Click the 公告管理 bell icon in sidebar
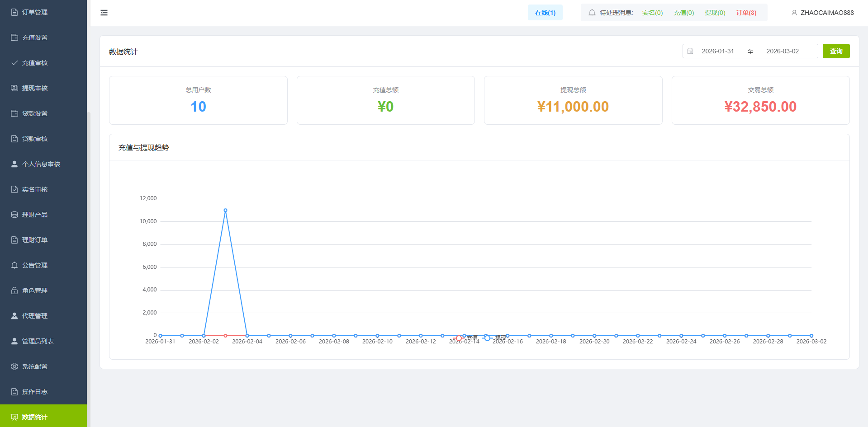The width and height of the screenshot is (868, 427). pos(14,265)
